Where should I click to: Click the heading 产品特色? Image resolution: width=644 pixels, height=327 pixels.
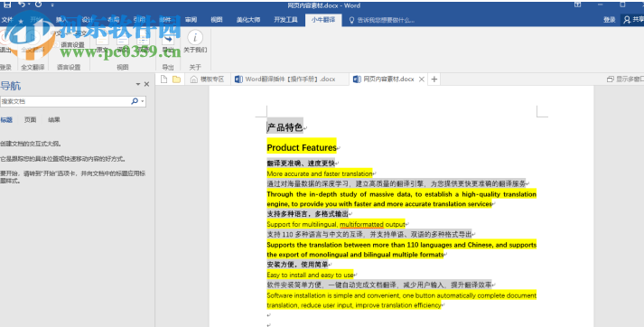[x=285, y=127]
